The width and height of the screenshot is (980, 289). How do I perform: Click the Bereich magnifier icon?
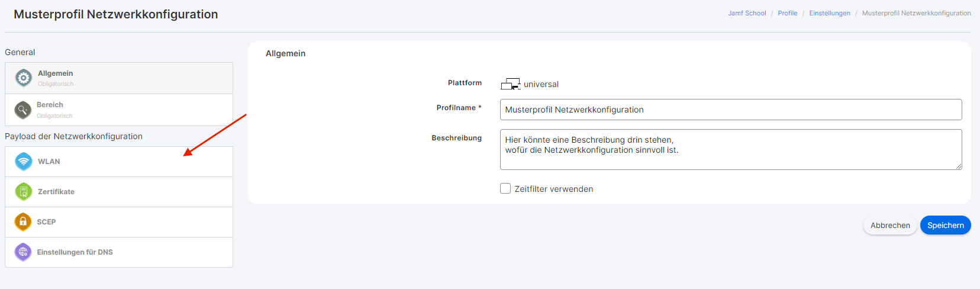coord(23,110)
